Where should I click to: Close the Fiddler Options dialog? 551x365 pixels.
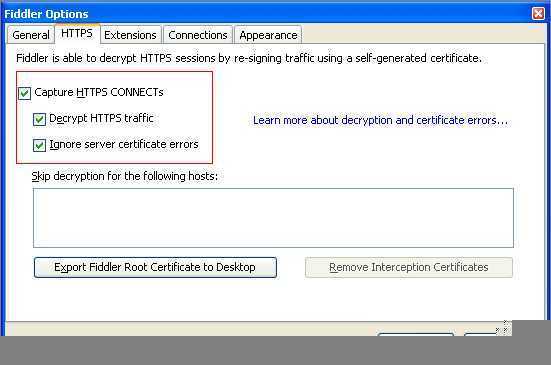[538, 14]
